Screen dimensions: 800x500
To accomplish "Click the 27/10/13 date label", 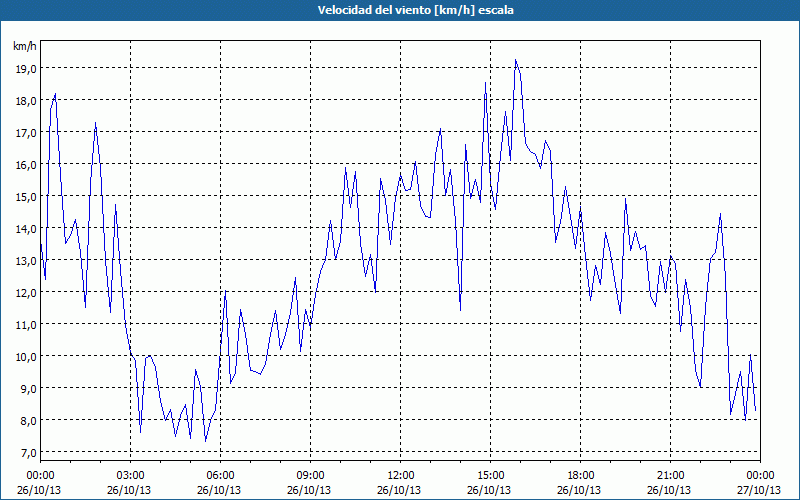I will [759, 490].
